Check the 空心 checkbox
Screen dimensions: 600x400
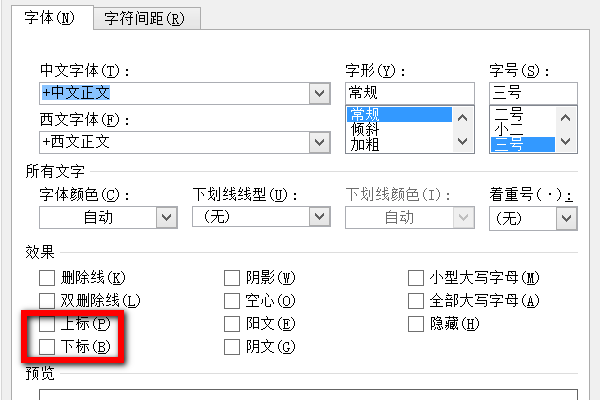point(232,300)
